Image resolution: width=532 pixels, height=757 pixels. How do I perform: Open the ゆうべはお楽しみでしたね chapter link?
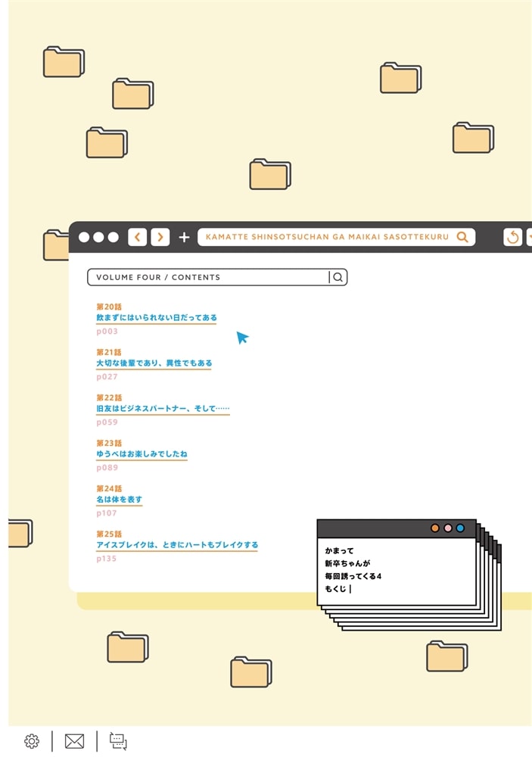pyautogui.click(x=142, y=454)
